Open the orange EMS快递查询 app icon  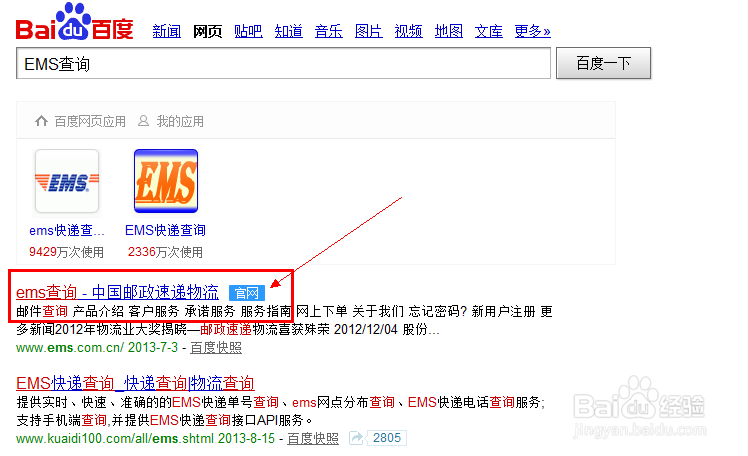coord(166,181)
